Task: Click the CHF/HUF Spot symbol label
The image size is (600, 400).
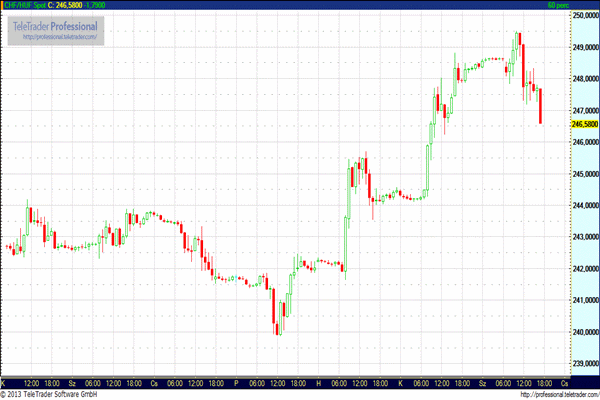Action: point(23,5)
